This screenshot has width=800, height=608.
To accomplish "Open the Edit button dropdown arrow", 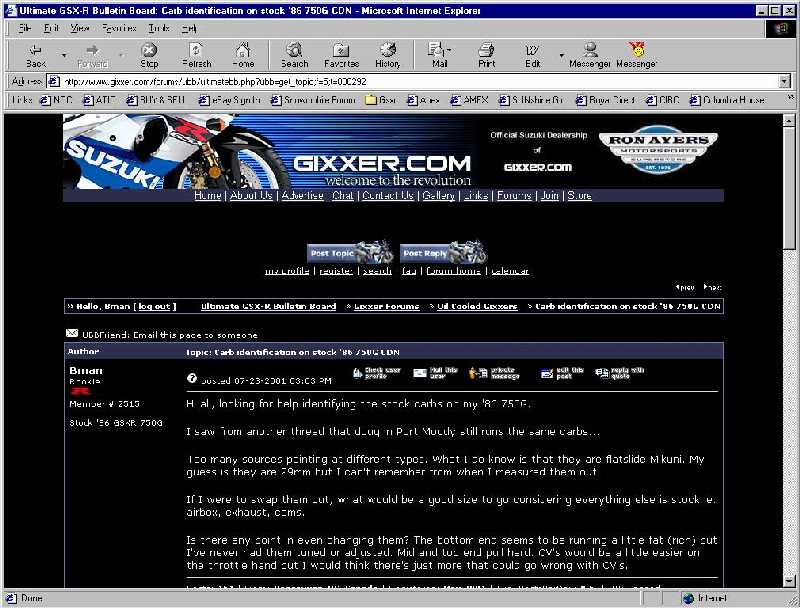I will (x=561, y=55).
